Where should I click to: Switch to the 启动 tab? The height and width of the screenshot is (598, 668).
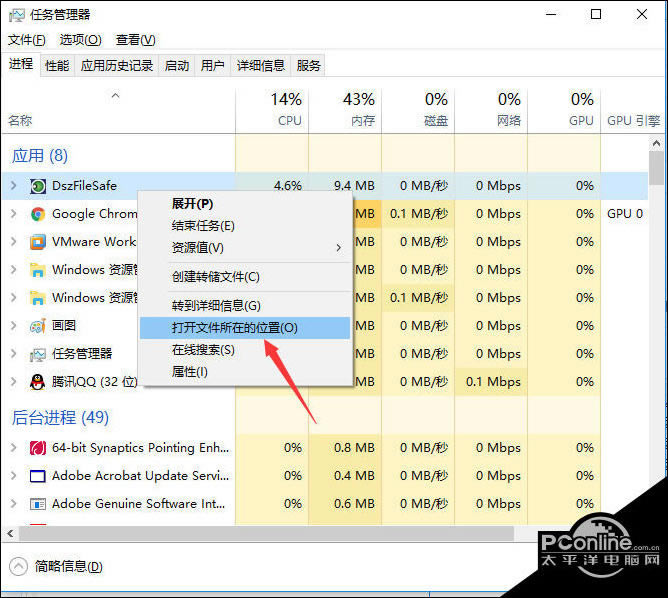tap(177, 66)
